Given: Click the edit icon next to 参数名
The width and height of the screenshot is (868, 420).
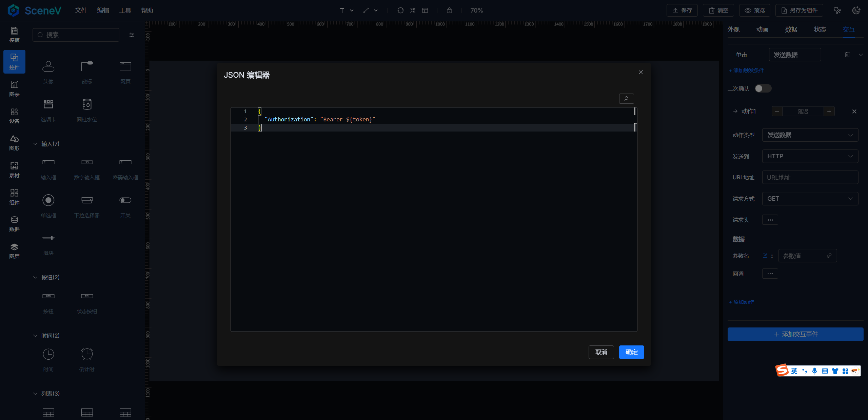Looking at the screenshot, I should [765, 256].
